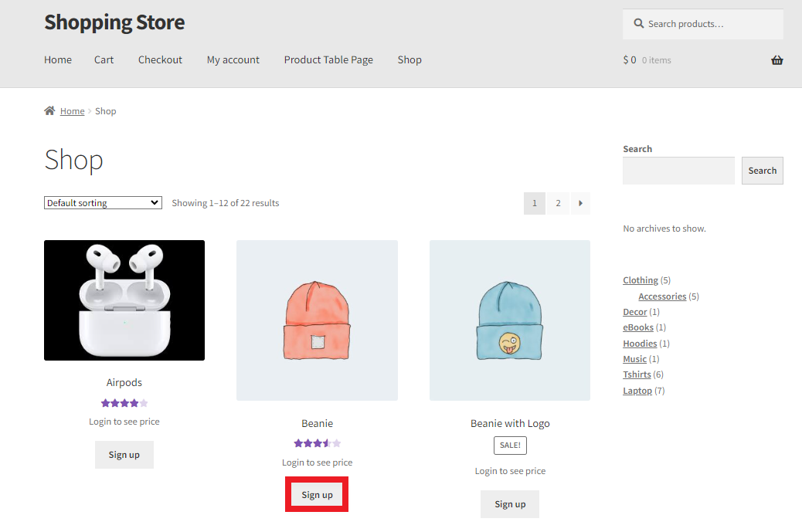This screenshot has height=532, width=802.
Task: Click the Airpods product image
Action: tap(124, 300)
